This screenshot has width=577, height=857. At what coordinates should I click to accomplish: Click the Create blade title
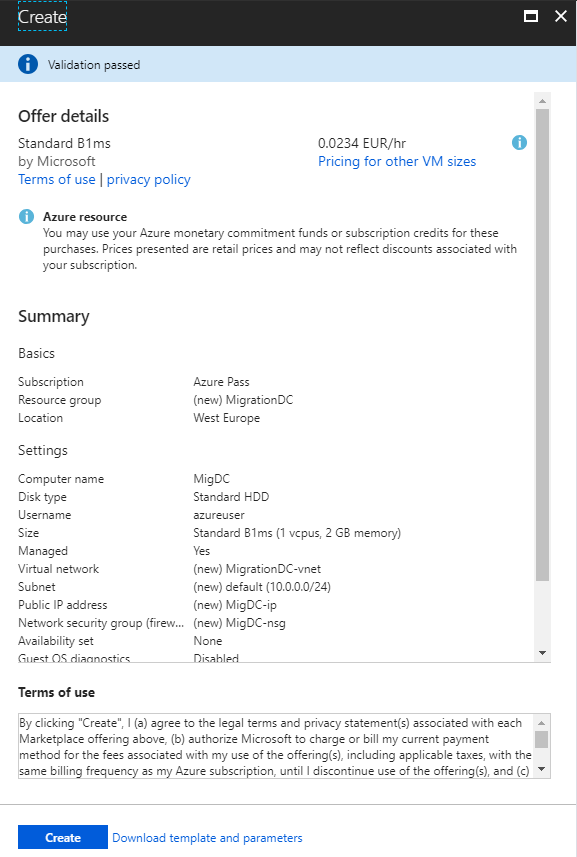(x=43, y=16)
